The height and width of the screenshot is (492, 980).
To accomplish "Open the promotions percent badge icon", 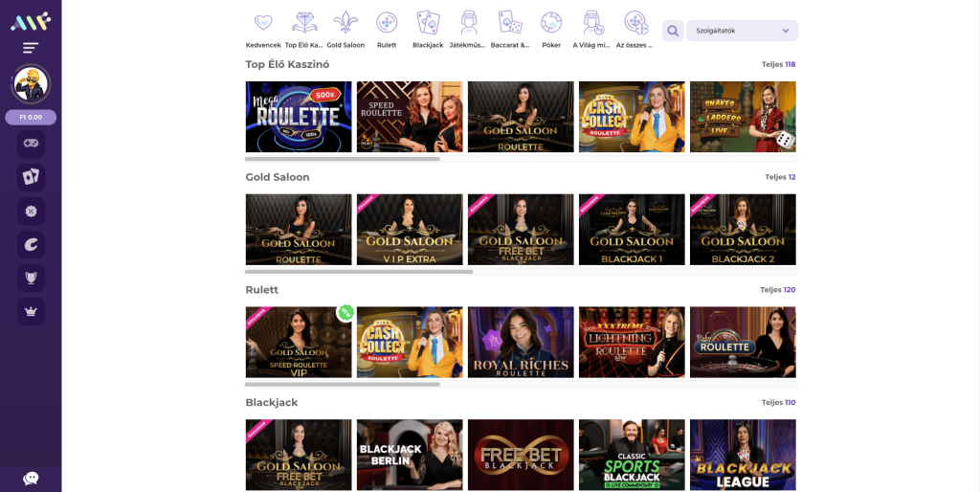I will click(31, 212).
